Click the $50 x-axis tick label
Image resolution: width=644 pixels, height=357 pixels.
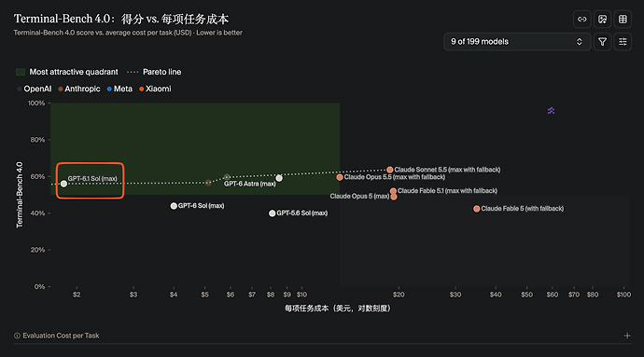pyautogui.click(x=527, y=295)
